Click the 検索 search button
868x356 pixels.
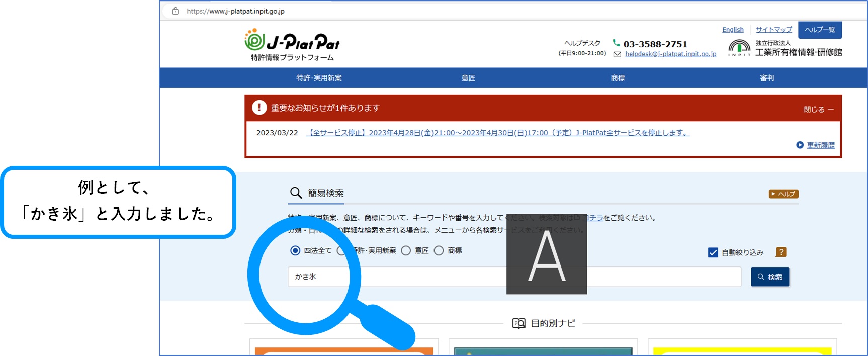(770, 277)
